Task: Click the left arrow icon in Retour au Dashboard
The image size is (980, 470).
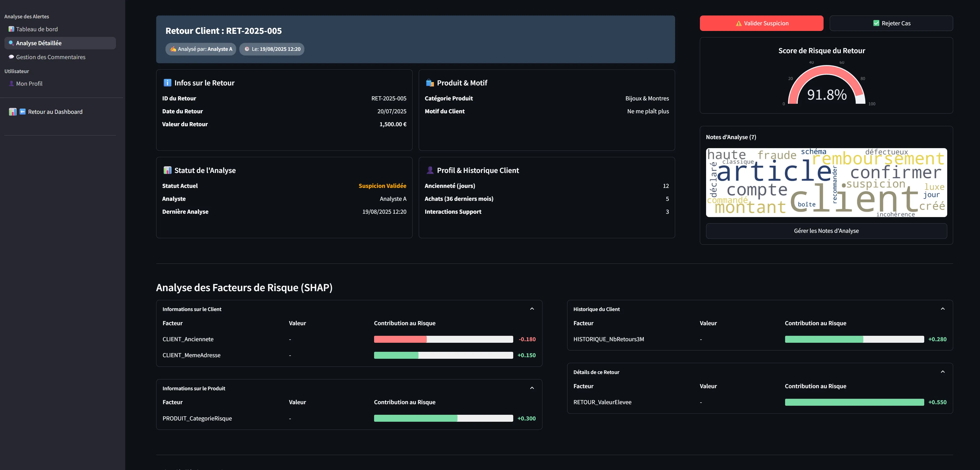Action: coord(22,112)
